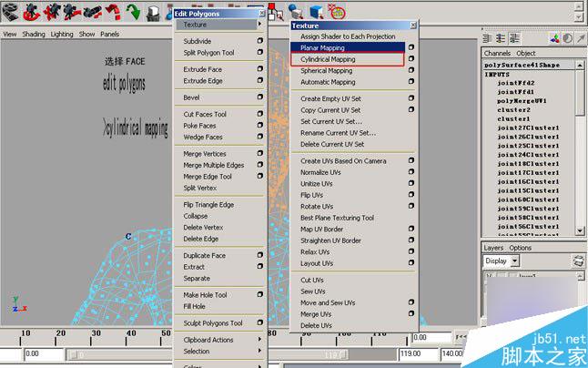Click the Channel Box scrollbar down arrow
Screen dimensions: 588x368
point(580,230)
